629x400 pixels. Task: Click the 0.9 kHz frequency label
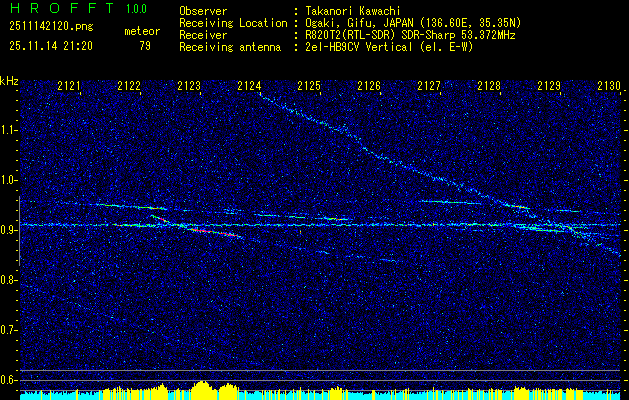point(8,230)
